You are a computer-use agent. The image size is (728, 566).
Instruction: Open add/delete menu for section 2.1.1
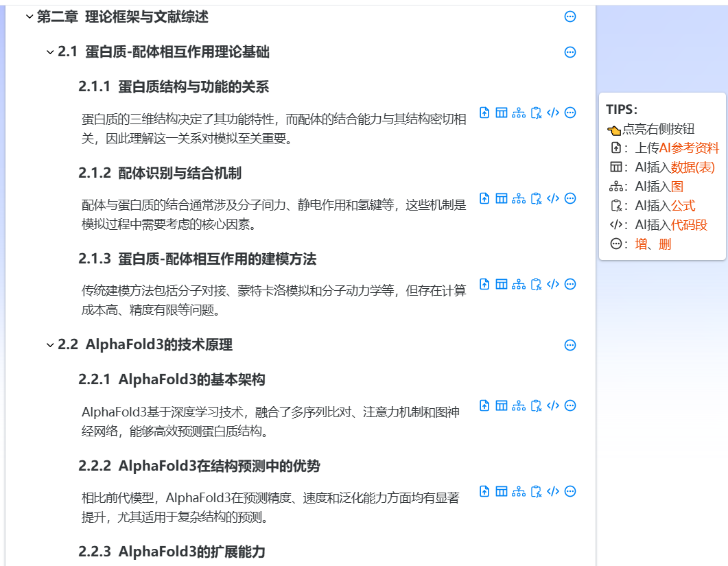(x=570, y=113)
